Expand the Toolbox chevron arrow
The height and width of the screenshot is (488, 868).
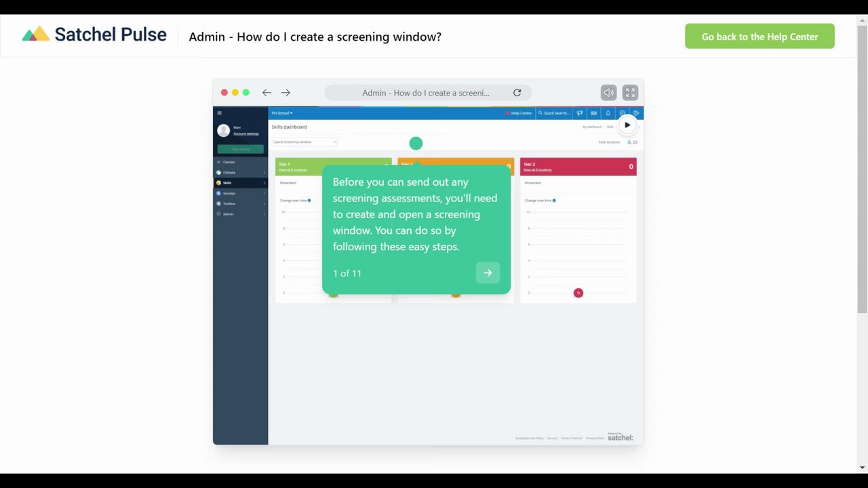tap(264, 203)
